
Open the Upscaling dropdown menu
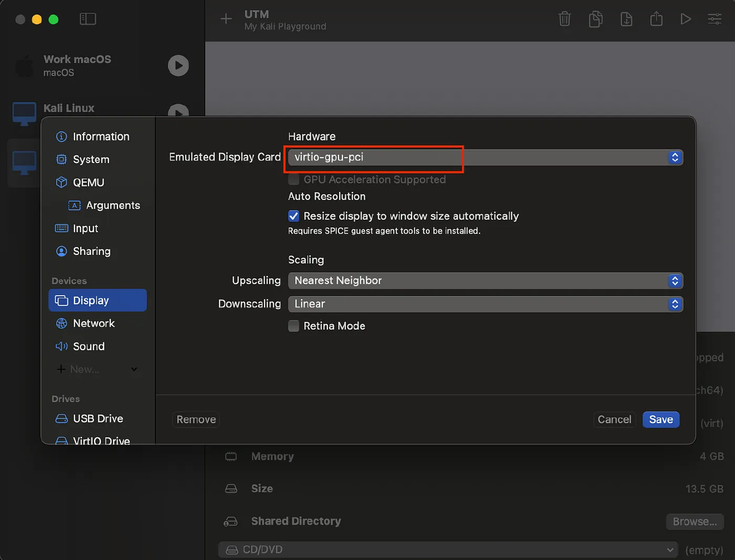484,281
